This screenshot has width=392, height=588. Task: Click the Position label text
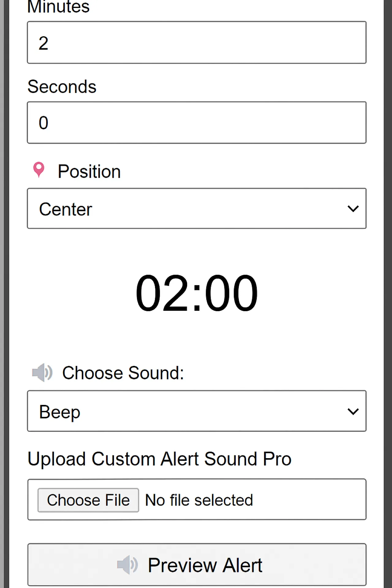[89, 171]
